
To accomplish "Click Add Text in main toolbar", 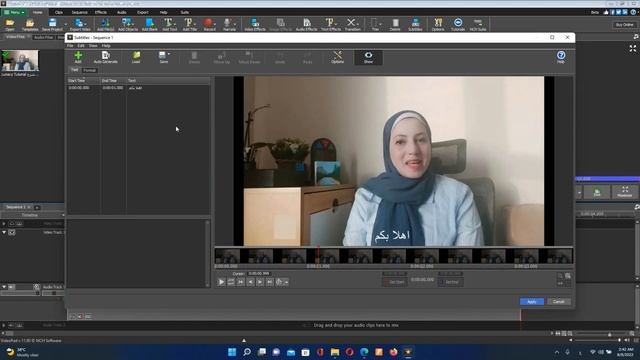I will (x=169, y=24).
